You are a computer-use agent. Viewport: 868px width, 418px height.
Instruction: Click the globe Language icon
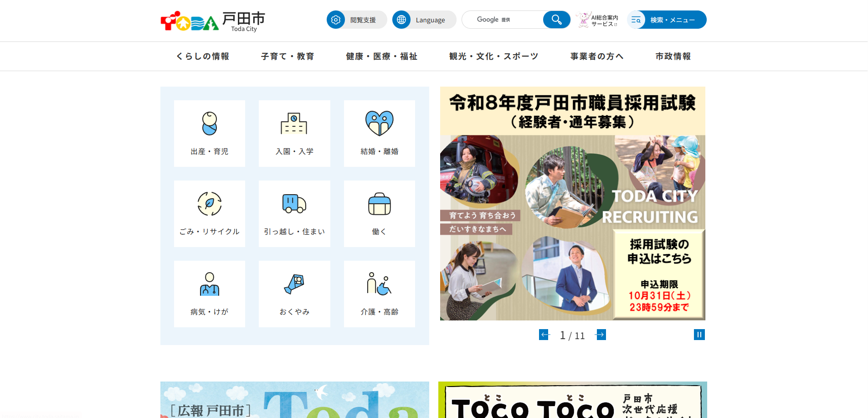pyautogui.click(x=401, y=20)
